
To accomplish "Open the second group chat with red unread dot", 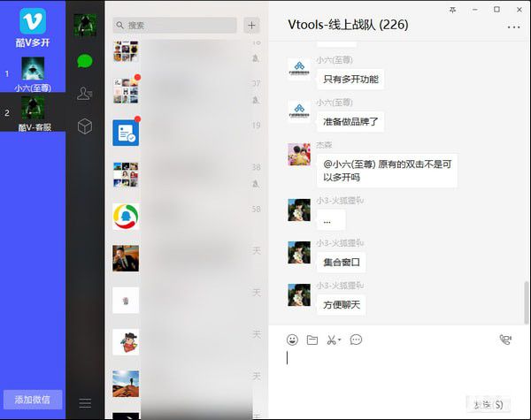I will click(126, 91).
